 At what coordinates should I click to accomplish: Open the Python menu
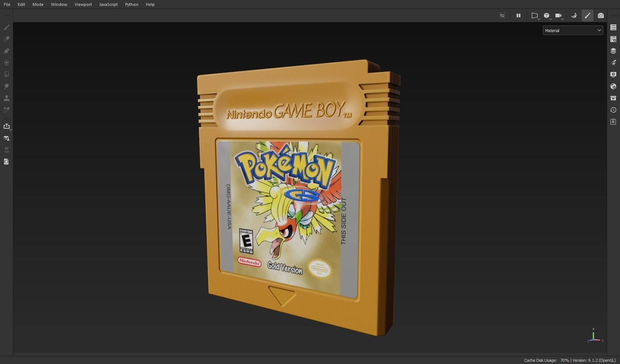point(132,4)
